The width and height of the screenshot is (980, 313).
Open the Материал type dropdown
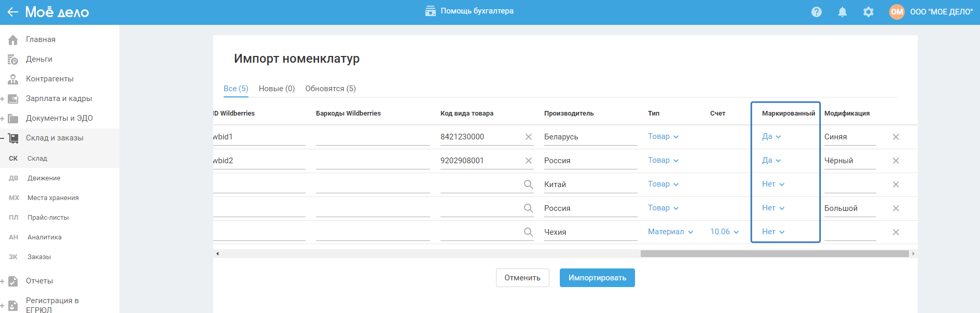[x=670, y=232]
